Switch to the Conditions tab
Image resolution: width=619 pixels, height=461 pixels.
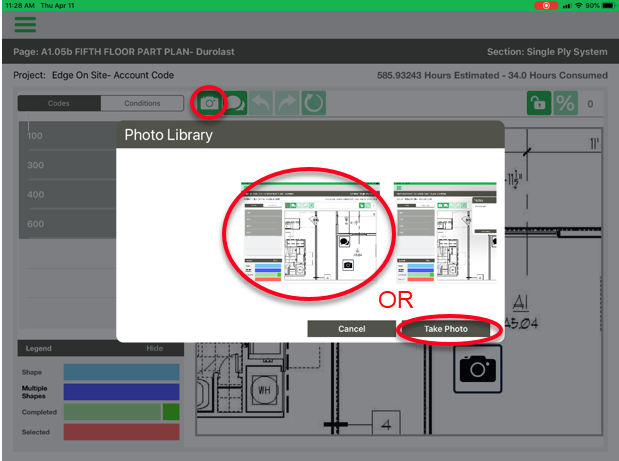[x=142, y=103]
